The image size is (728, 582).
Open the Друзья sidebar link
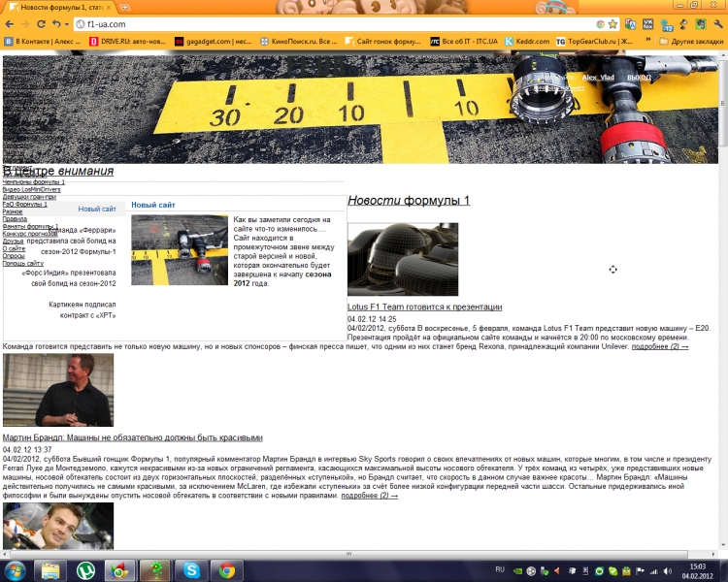(13, 241)
